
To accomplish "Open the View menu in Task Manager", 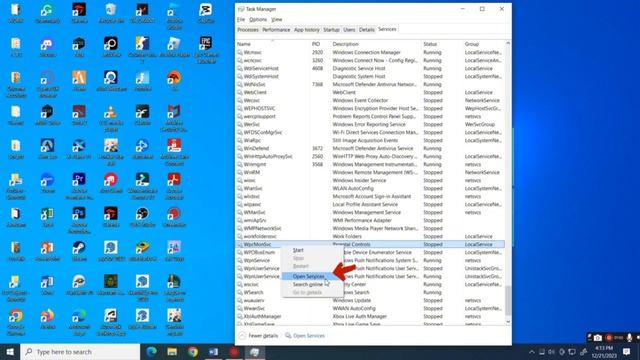I will (277, 19).
